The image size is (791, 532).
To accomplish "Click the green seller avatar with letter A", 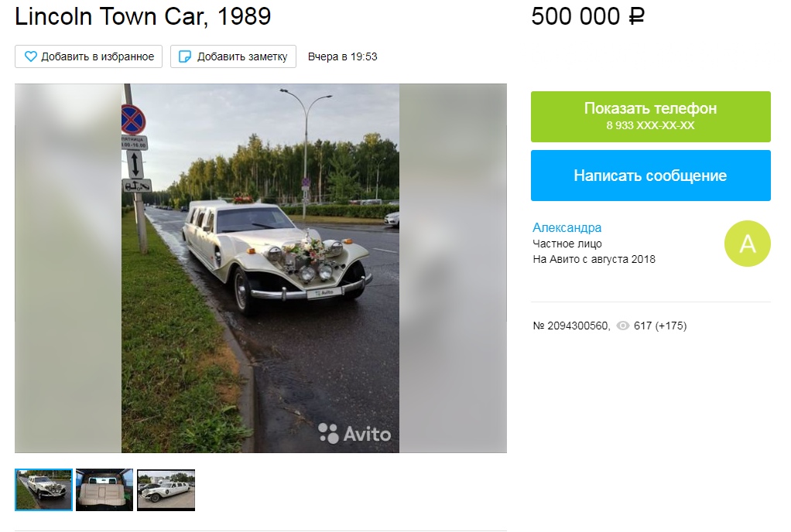I will (747, 244).
